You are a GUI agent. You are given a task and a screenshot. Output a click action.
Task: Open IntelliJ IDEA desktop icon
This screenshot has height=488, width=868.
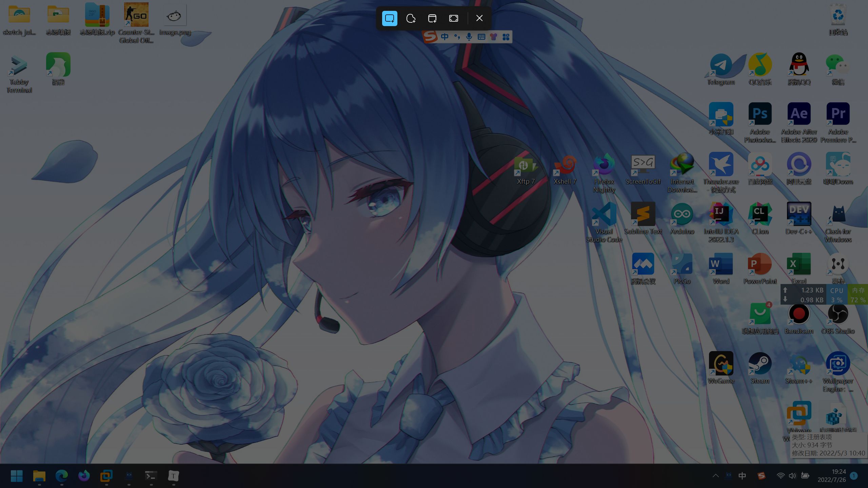coord(721,214)
